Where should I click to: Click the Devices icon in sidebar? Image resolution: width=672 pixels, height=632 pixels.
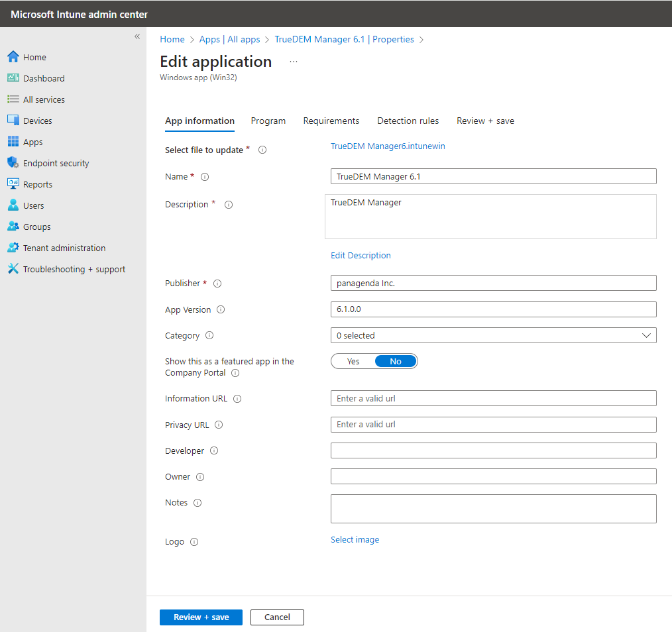pyautogui.click(x=13, y=121)
